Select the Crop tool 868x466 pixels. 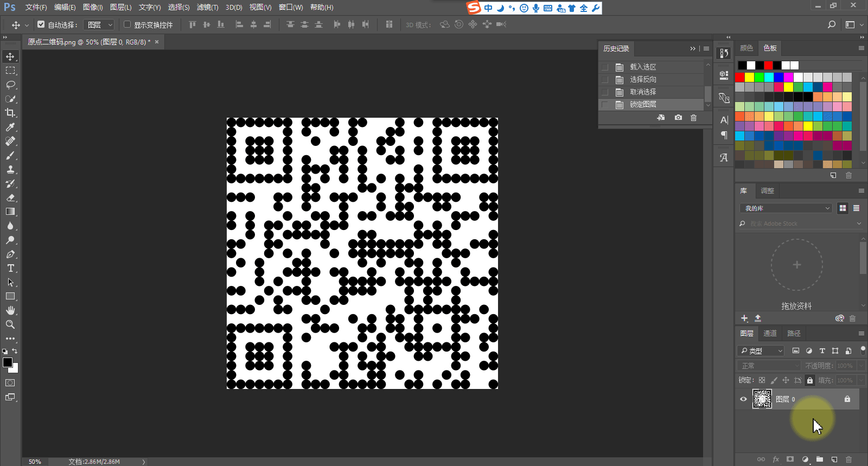tap(10, 113)
